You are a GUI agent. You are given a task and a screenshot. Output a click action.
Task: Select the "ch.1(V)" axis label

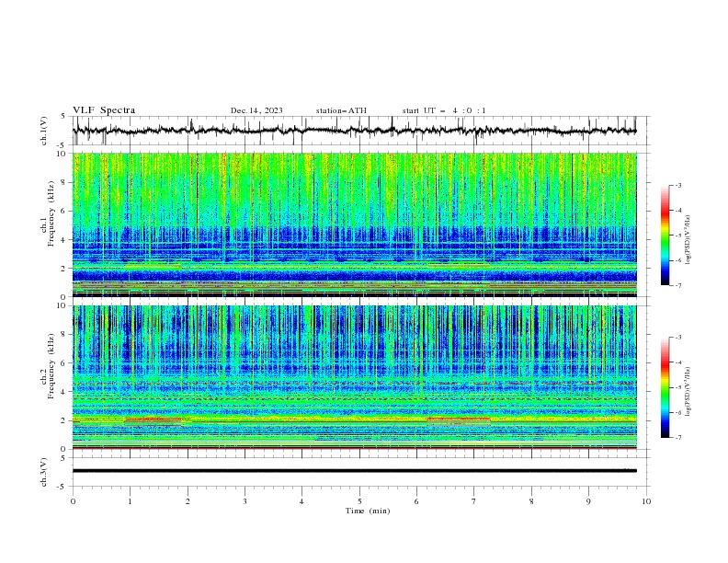pos(44,131)
